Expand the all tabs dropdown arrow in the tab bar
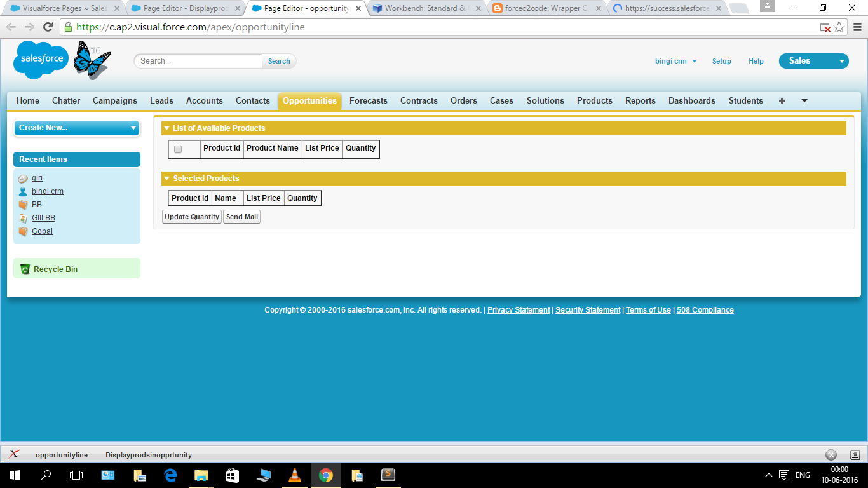 804,100
